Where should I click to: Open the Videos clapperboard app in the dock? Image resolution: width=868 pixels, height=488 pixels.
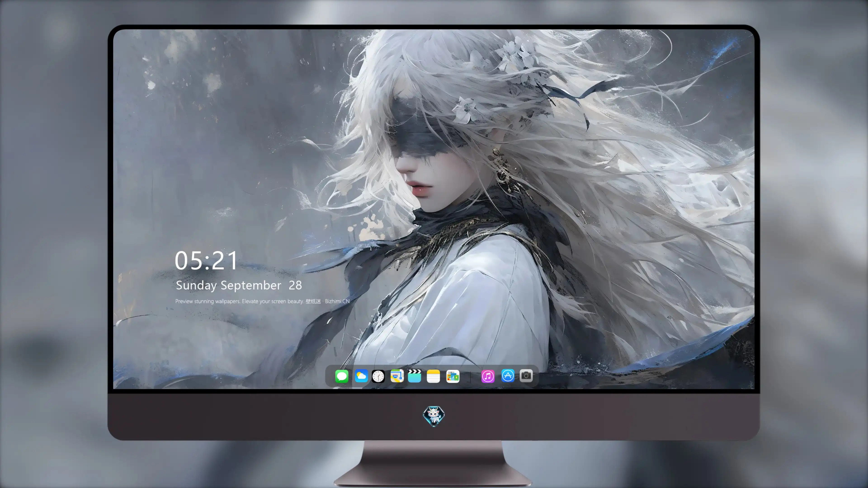[x=415, y=376]
